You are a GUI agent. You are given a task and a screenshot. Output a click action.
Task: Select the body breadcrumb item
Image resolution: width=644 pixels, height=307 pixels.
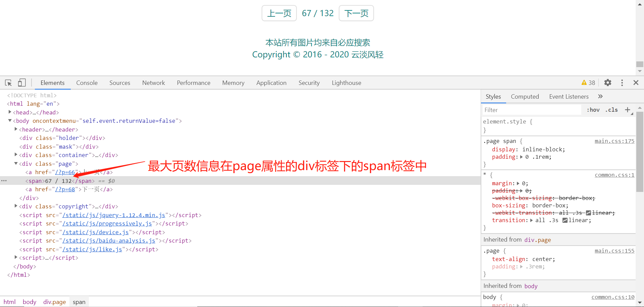pos(30,302)
